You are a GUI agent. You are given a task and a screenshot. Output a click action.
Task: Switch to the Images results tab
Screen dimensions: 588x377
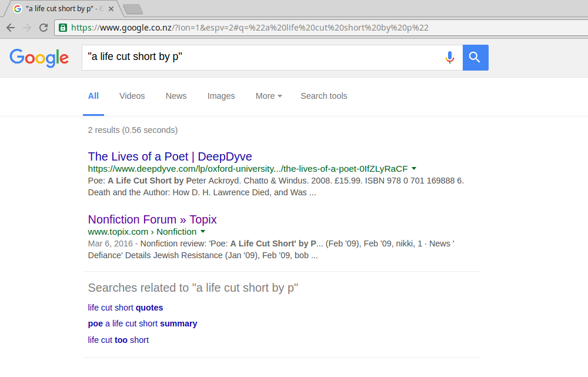pyautogui.click(x=221, y=96)
